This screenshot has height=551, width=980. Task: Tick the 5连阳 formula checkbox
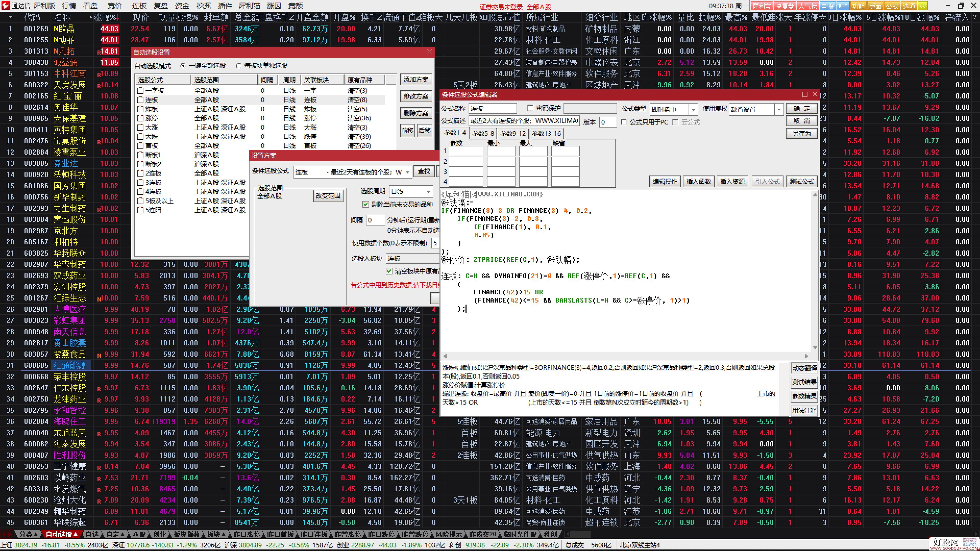[140, 210]
